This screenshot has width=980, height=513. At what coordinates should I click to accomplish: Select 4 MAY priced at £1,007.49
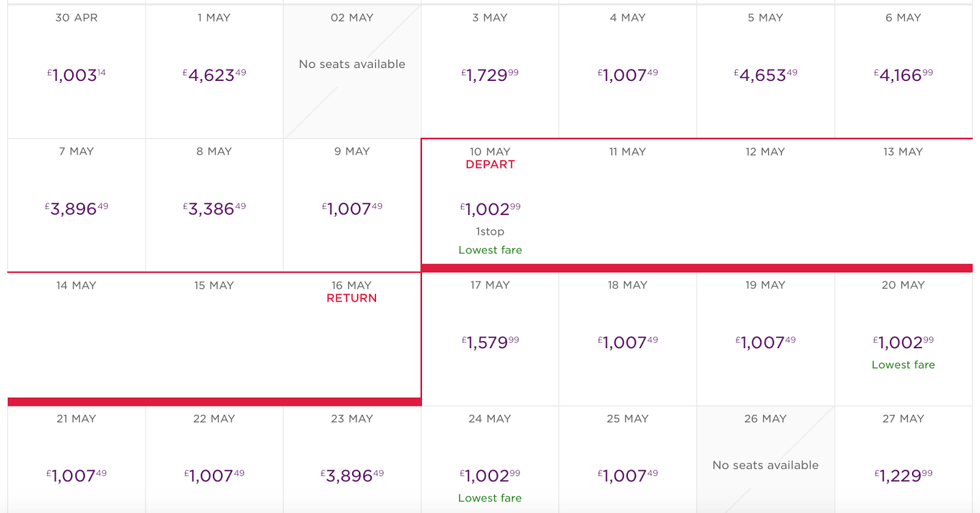628,71
